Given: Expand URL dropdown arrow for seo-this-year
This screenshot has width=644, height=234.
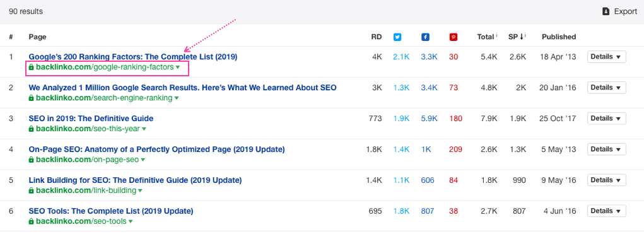Looking at the screenshot, I should (144, 129).
